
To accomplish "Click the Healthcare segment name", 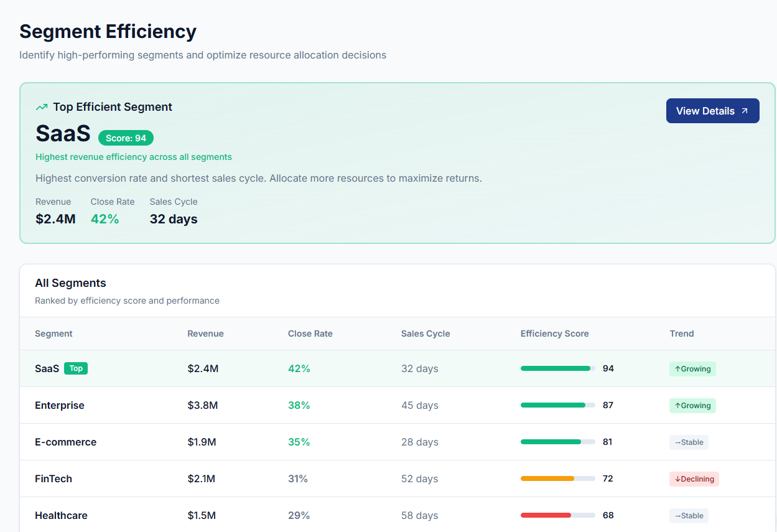I will [61, 515].
